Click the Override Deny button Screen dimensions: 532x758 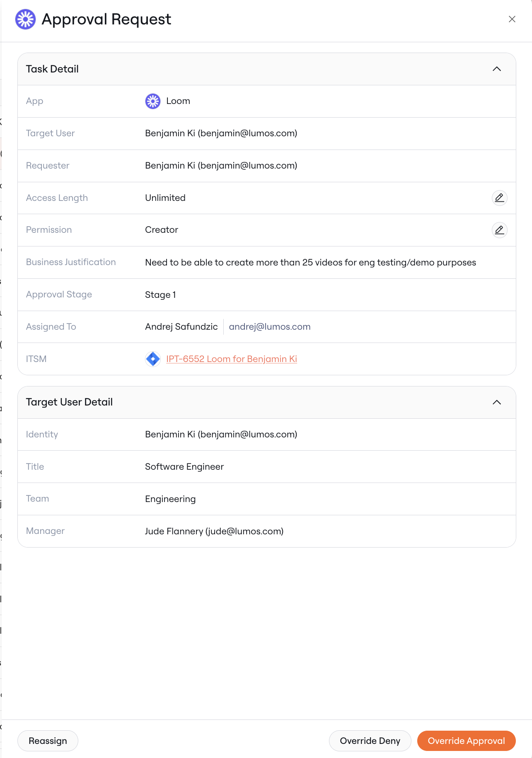pyautogui.click(x=370, y=741)
